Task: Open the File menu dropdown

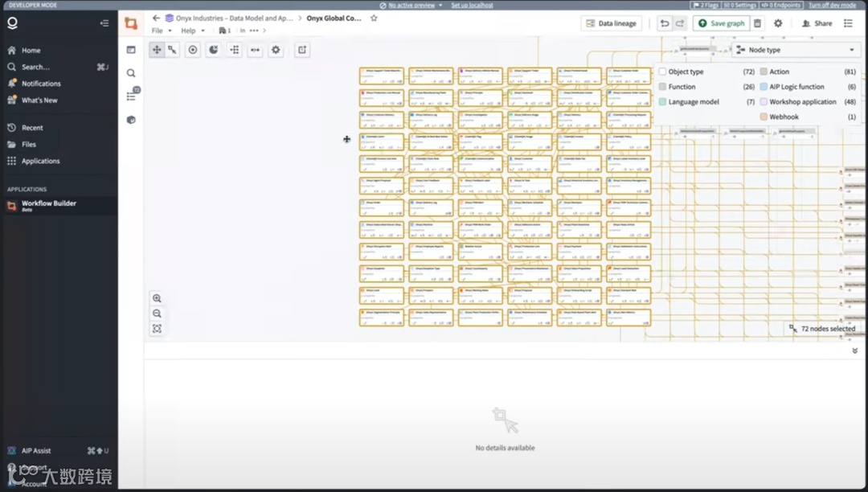Action: (162, 31)
